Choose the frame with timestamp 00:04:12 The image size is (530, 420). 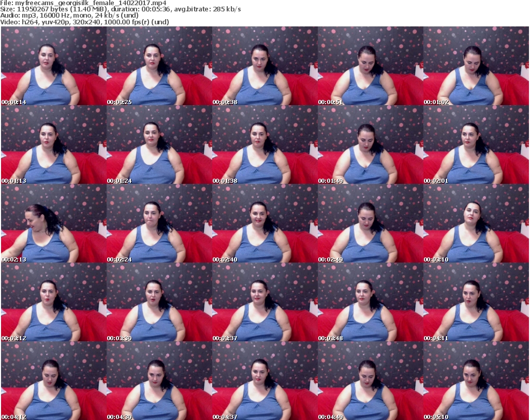(54, 381)
